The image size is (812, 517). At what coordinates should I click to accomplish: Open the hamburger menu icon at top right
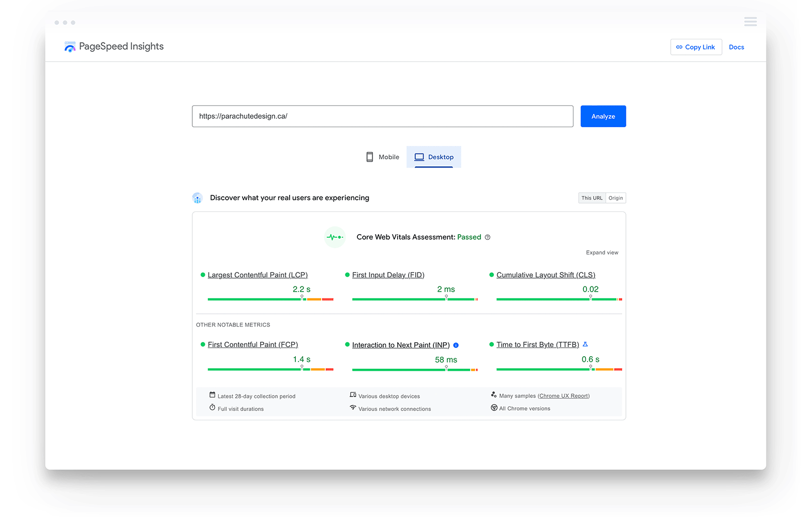tap(750, 22)
